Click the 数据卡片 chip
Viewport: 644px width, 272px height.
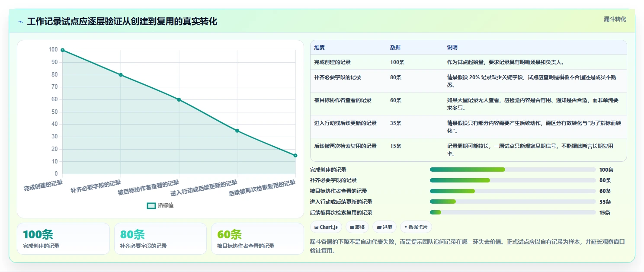[416, 227]
